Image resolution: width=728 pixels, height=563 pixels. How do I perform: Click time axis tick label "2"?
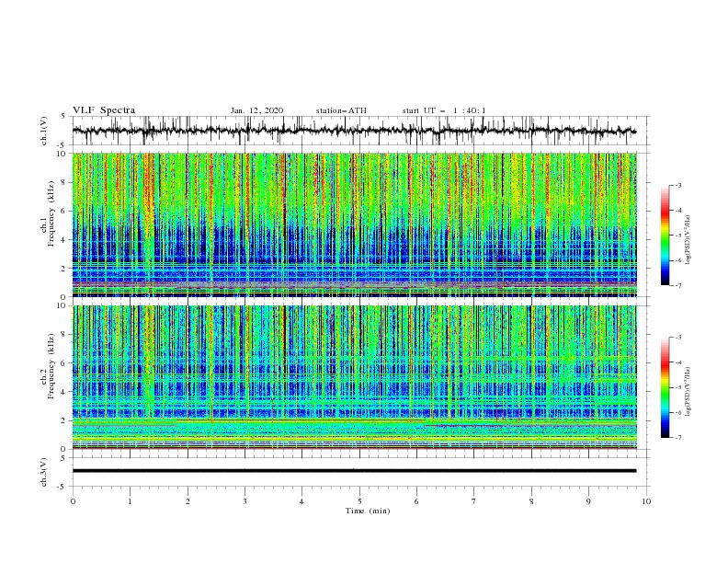pyautogui.click(x=188, y=501)
